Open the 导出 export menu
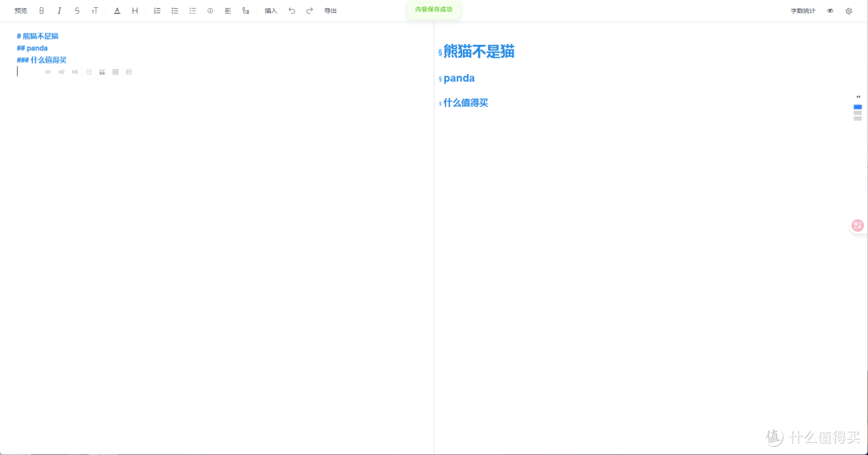Screen dimensions: 868x455 pyautogui.click(x=330, y=10)
